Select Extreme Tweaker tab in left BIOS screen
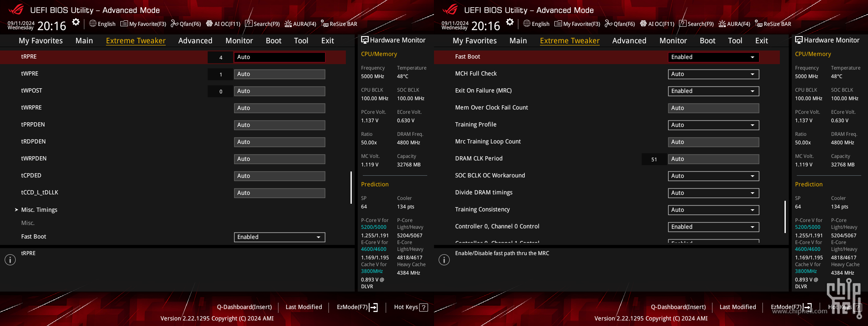868x326 pixels. click(x=136, y=41)
